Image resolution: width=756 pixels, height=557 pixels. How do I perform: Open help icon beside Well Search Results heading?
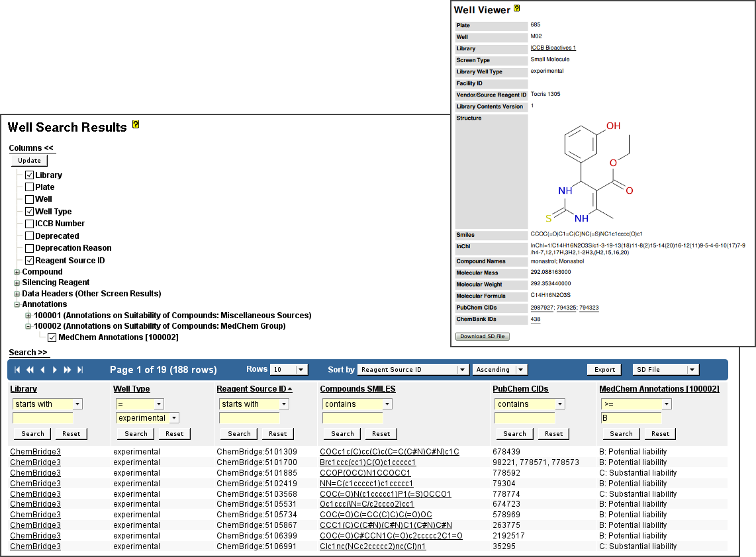point(136,124)
